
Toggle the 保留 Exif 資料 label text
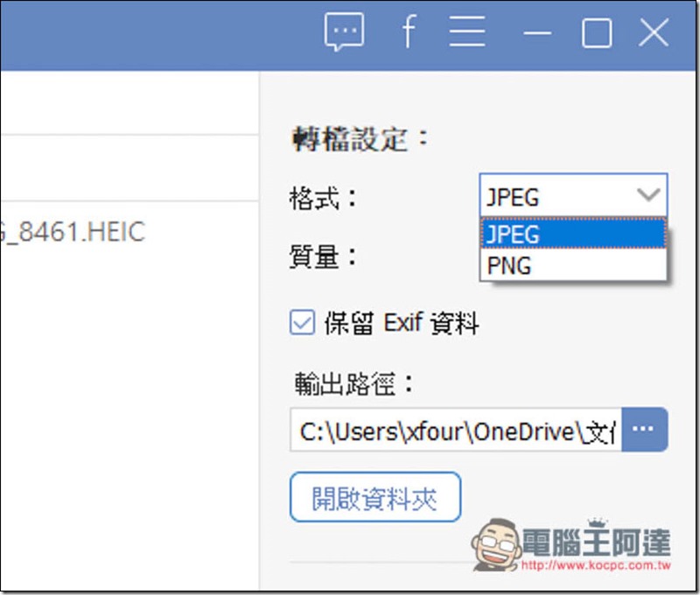(x=402, y=323)
